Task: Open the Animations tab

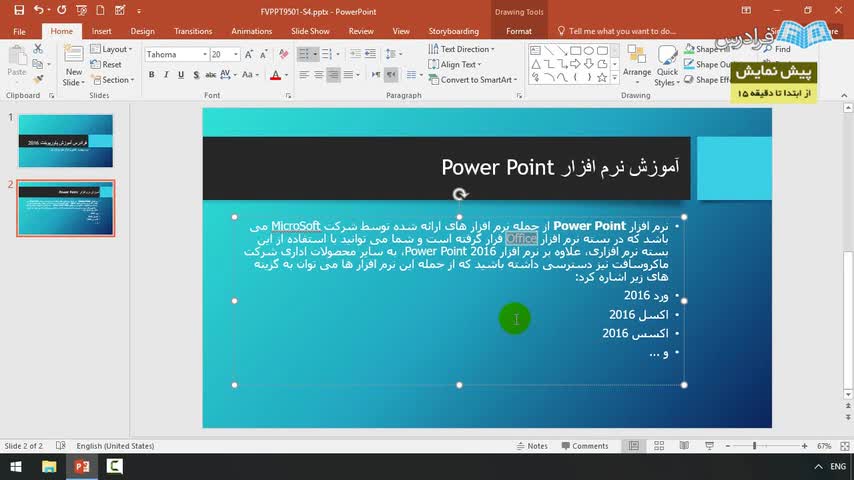Action: (251, 31)
